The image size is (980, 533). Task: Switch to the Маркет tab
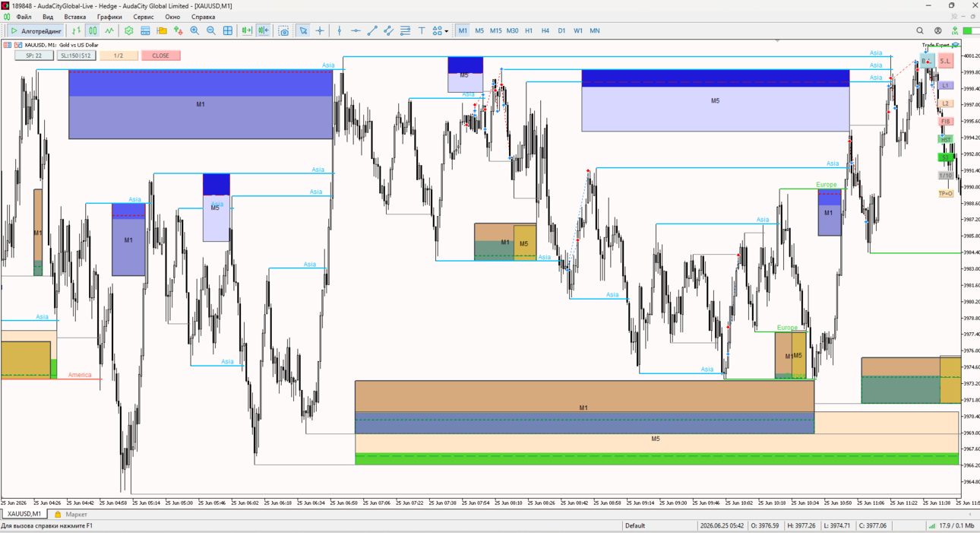[x=71, y=514]
